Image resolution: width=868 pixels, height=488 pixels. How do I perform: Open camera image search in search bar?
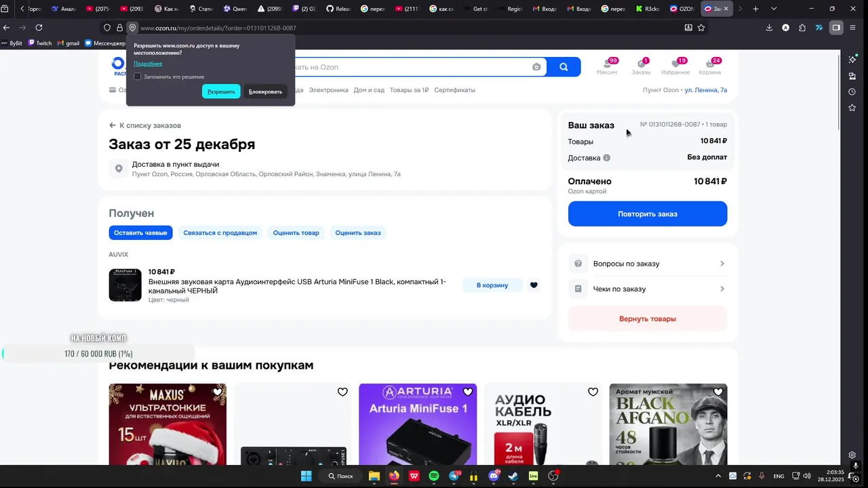[x=536, y=67]
